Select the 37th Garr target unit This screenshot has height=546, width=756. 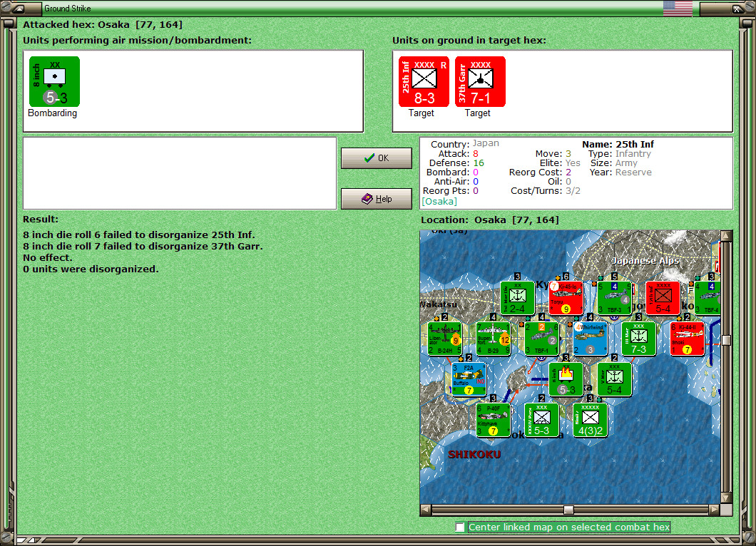480,81
